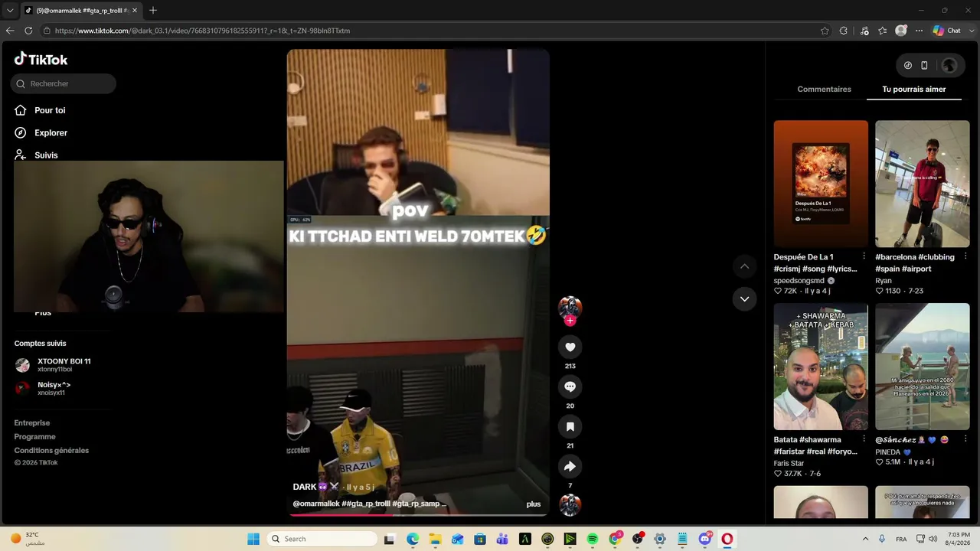Bookmark the video with the save icon
Screen dimensions: 980x551
pyautogui.click(x=570, y=427)
